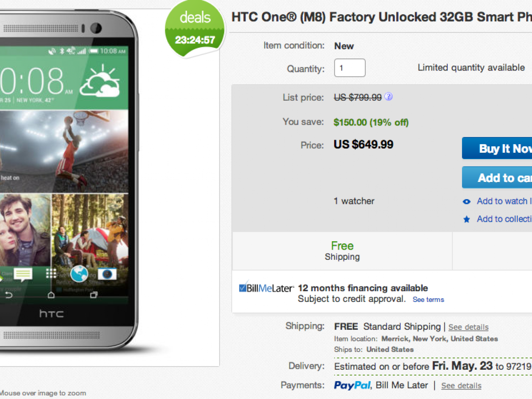Click the globe browser icon on phone
Image resolution: width=532 pixels, height=399 pixels.
[79, 274]
